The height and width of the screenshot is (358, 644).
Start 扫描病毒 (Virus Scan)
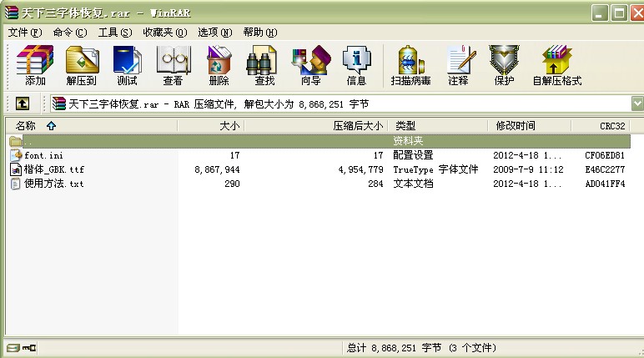[410, 65]
